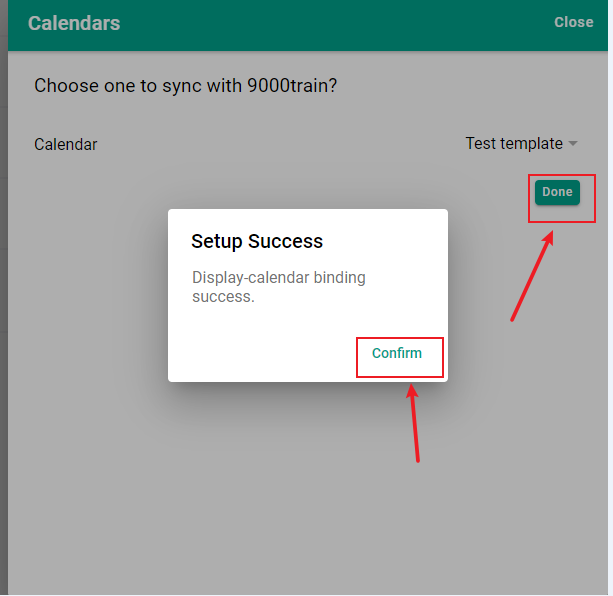Click the Calendars header title
This screenshot has height=596, width=613.
[x=74, y=23]
